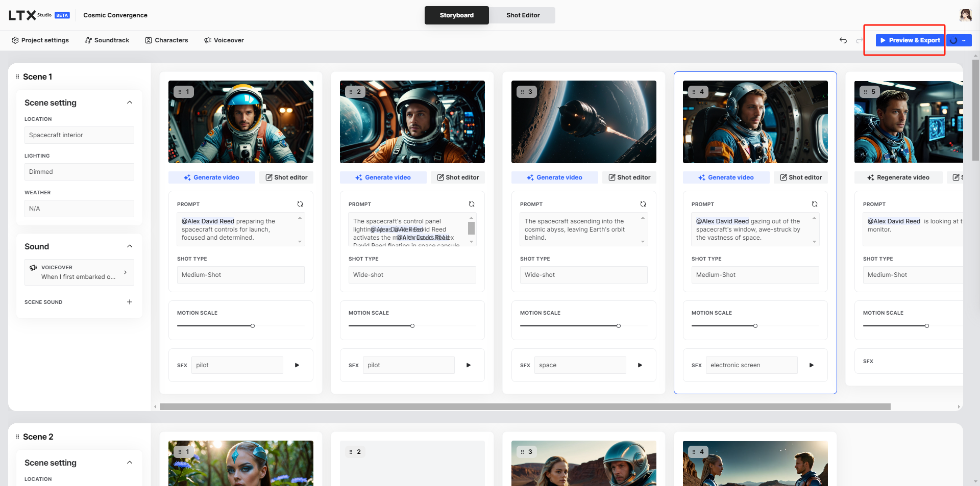Collapse Scene 1 Scene setting section
The width and height of the screenshot is (980, 486).
[130, 103]
